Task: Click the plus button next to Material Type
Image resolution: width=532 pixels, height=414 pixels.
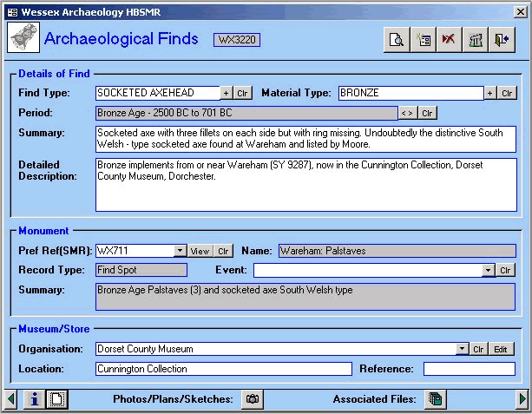Action: coord(489,93)
